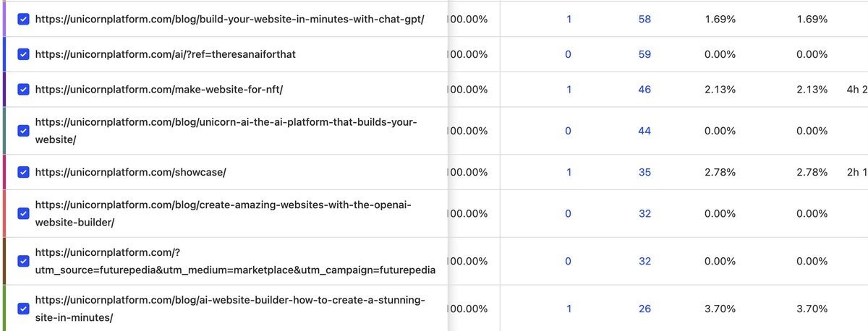Image resolution: width=868 pixels, height=331 pixels.
Task: Click the green color bar of the last row
Action: click(x=3, y=309)
